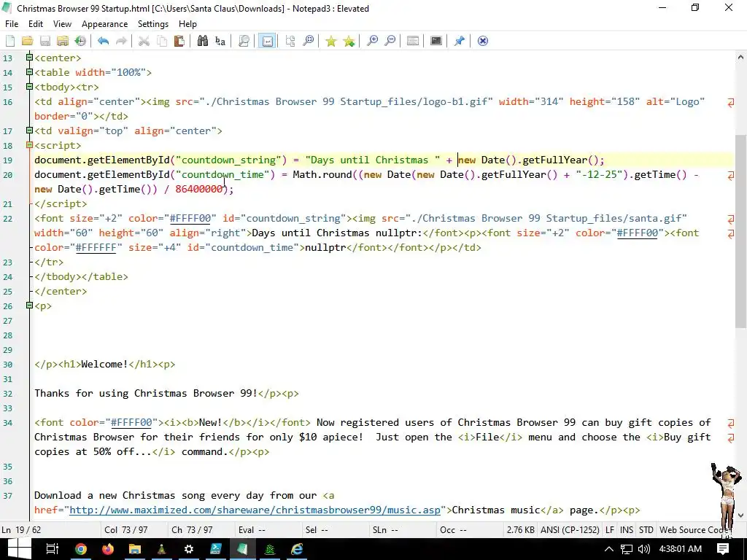Open the View menu
This screenshot has height=560, width=747.
pyautogui.click(x=62, y=24)
